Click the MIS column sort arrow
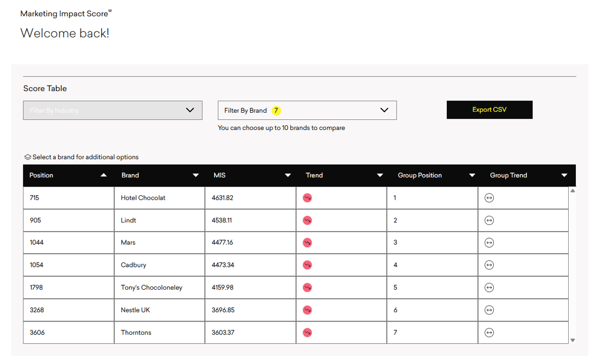The image size is (596, 364). click(x=288, y=175)
